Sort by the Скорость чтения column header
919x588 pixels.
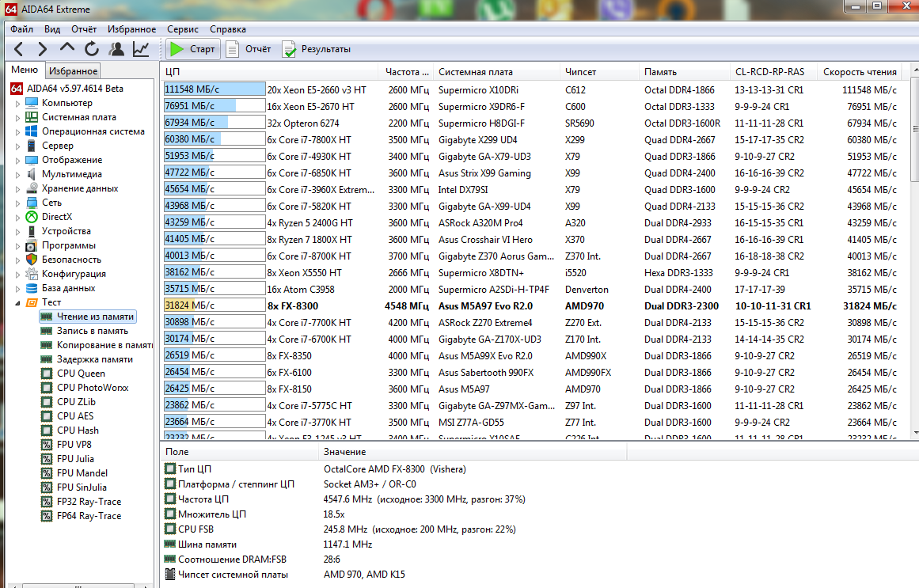[860, 72]
